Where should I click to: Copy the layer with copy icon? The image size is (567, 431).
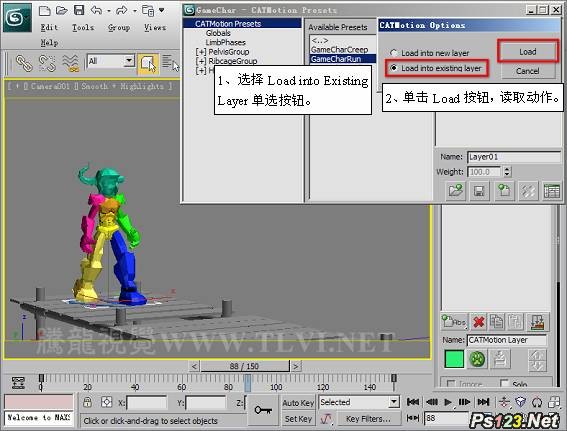point(496,321)
